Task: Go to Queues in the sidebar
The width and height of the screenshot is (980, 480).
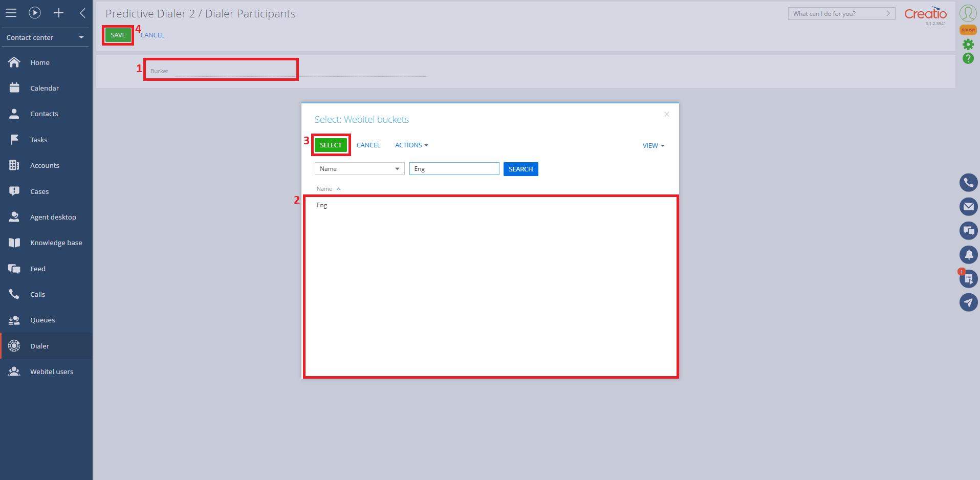Action: [42, 320]
